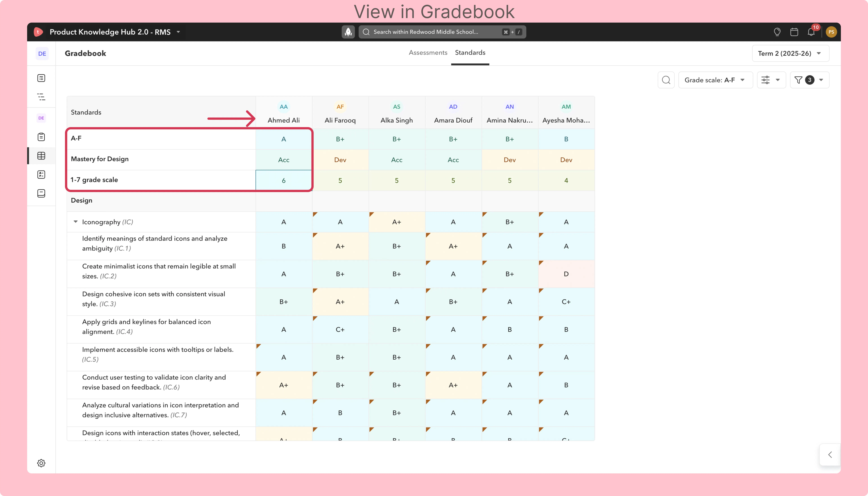
Task: Open the Grade scale: A-F dropdown
Action: [x=715, y=80]
